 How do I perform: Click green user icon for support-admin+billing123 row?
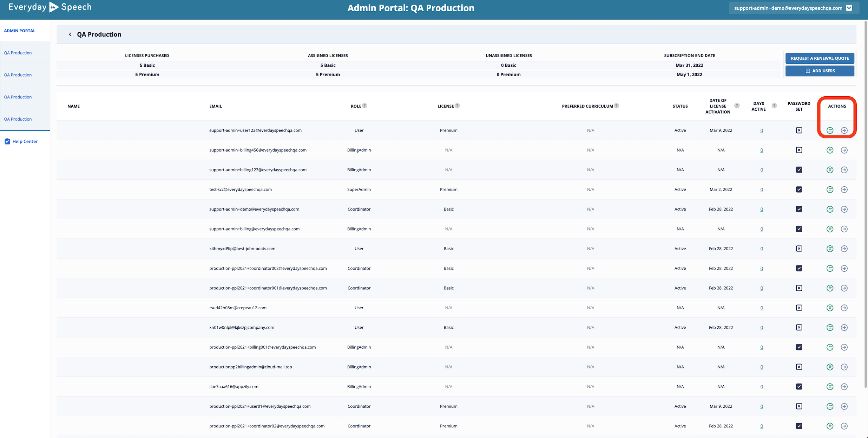(x=830, y=170)
